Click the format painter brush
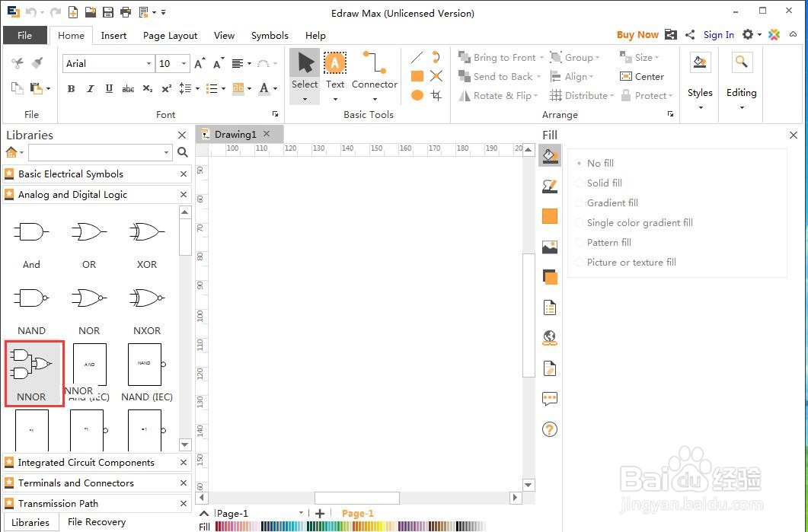Screen dimensions: 808x532 click(37, 63)
